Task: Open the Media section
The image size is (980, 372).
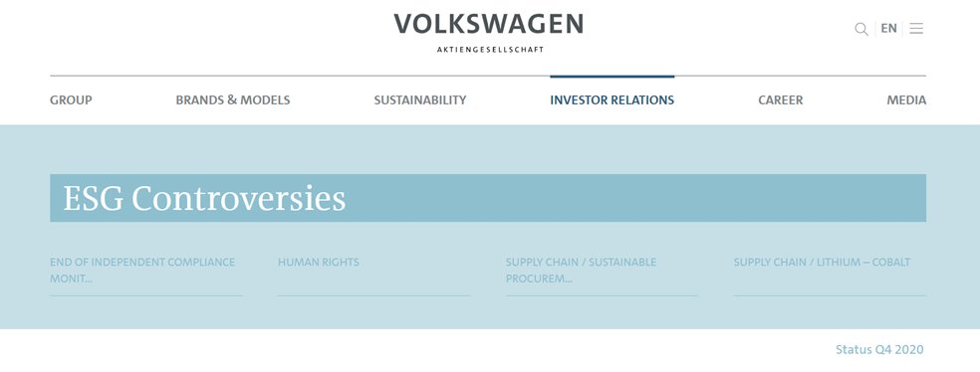Action: point(906,99)
